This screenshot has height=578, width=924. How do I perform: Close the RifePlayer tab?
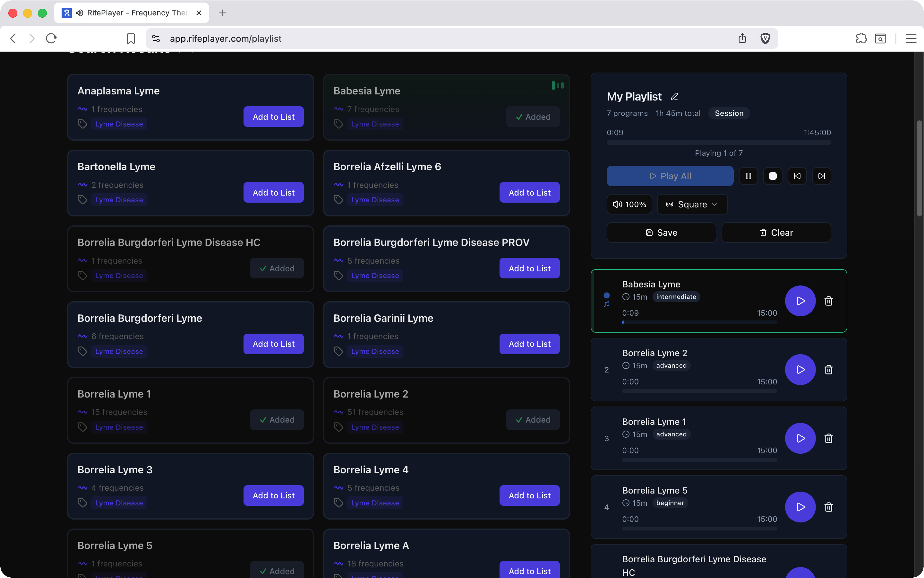point(199,13)
